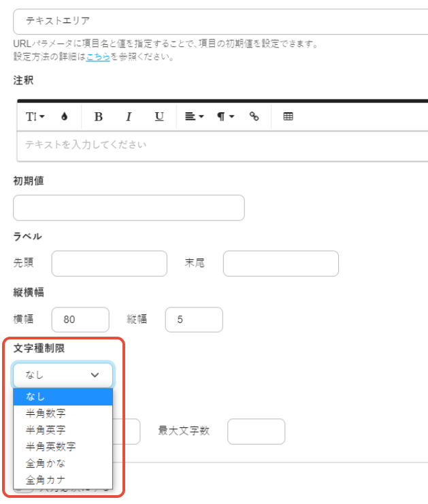Click the 末尾 label input field
This screenshot has width=428, height=504.
281,264
